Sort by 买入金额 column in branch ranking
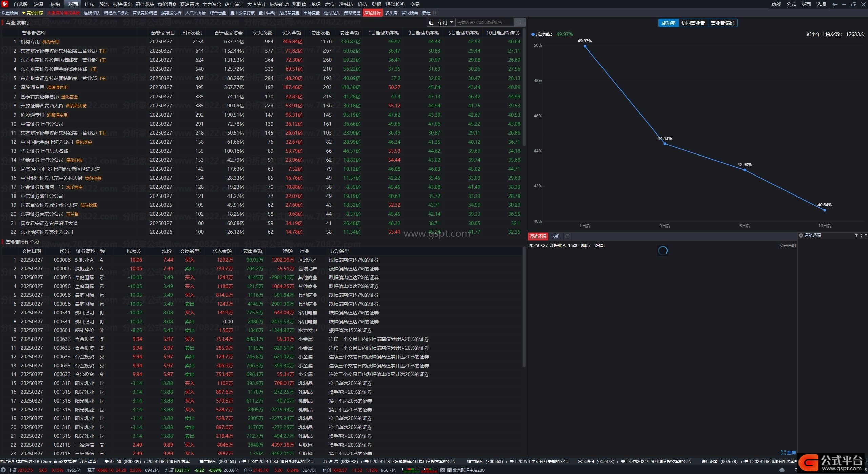Screen dimensions: 868x474 click(x=292, y=33)
